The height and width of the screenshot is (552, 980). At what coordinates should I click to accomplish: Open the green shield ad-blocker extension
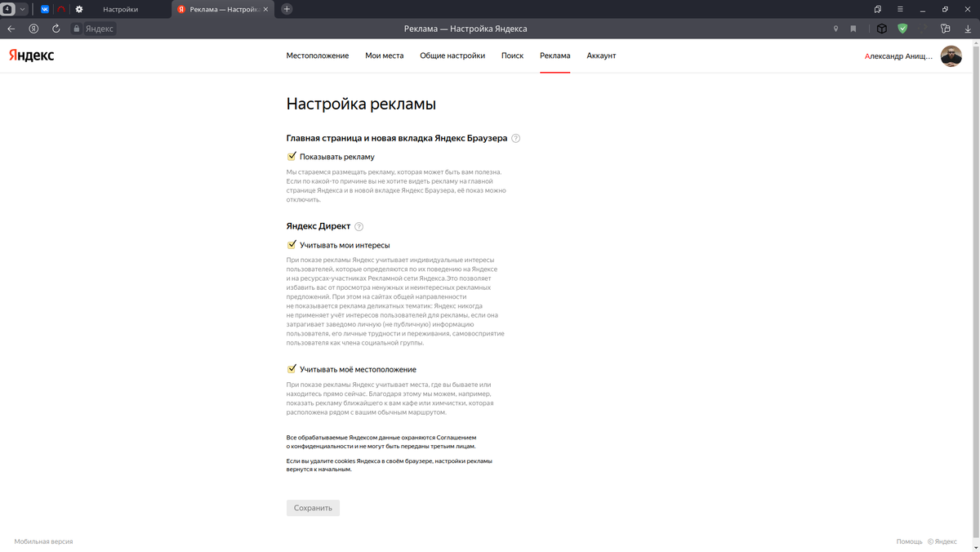pos(902,29)
